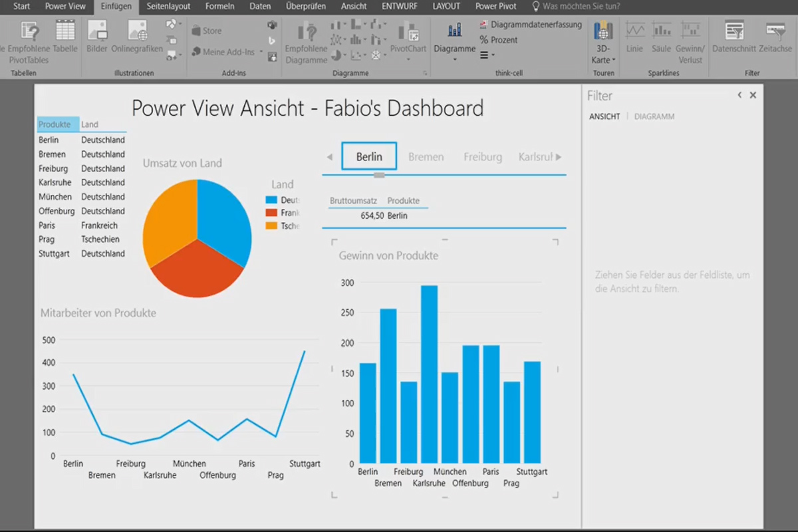Viewport: 798px width, 532px height.
Task: Open the Seitenlayout ribbon tab
Action: click(x=168, y=6)
